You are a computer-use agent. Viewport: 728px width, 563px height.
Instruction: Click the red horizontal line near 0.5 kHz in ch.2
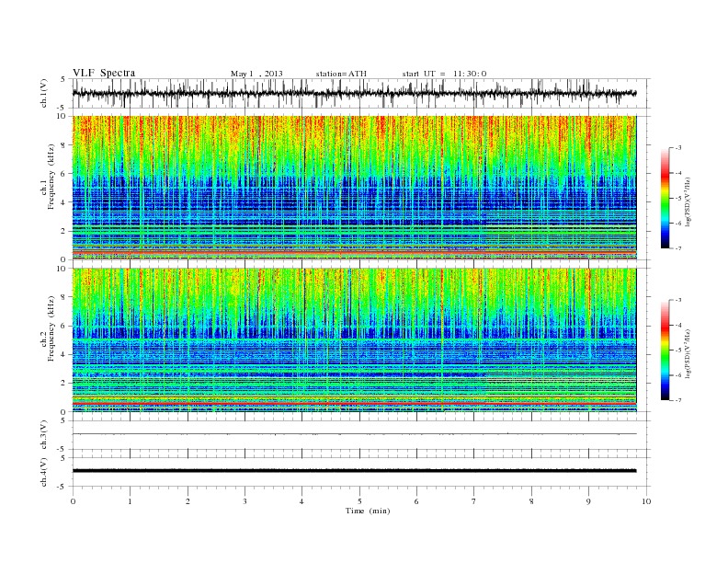coord(354,404)
